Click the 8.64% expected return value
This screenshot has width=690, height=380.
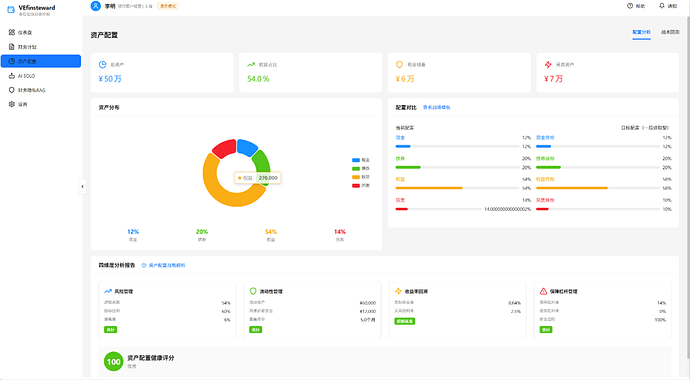[514, 303]
